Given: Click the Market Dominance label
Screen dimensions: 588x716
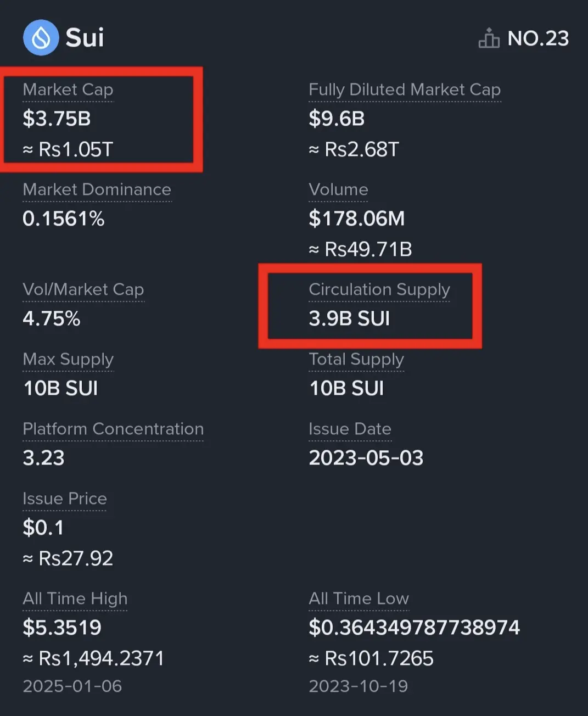Looking at the screenshot, I should click(97, 189).
